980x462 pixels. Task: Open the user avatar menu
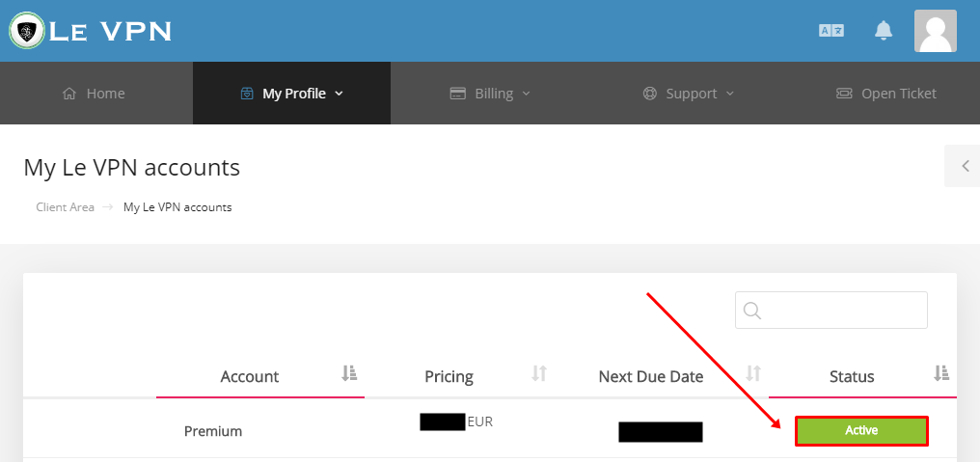935,31
